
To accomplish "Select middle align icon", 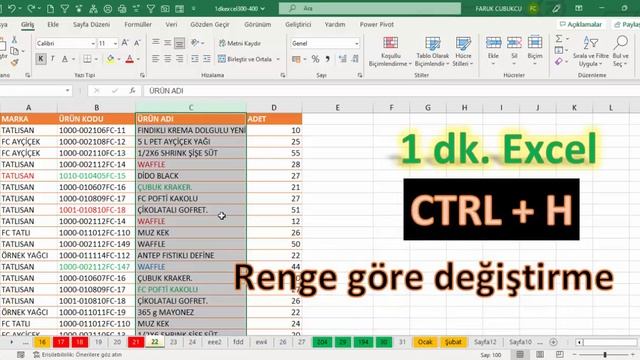I will click(x=167, y=42).
